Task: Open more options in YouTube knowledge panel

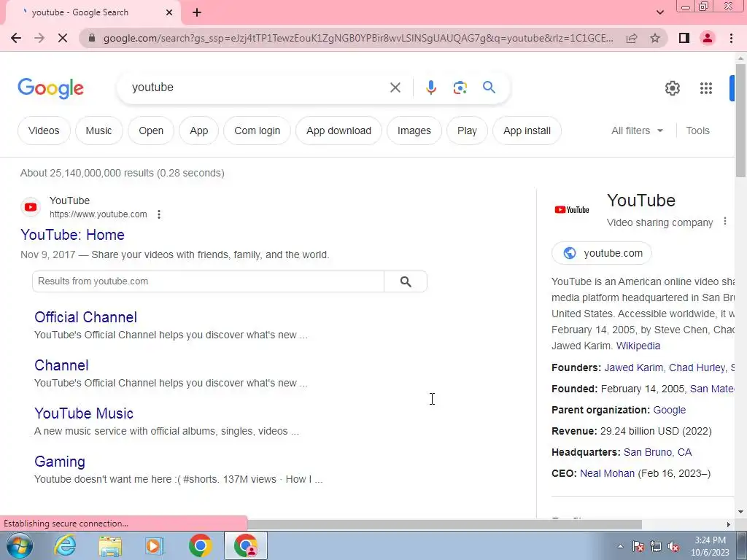Action: (724, 222)
